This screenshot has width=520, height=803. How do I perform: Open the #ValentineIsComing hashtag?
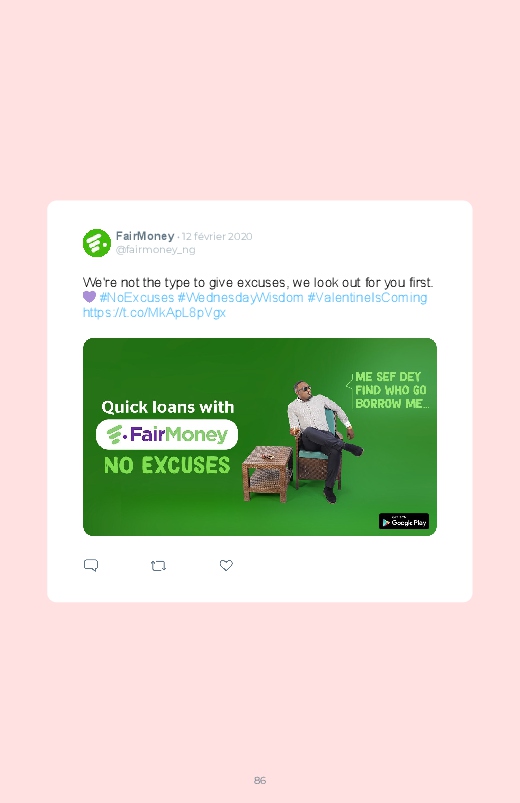367,298
